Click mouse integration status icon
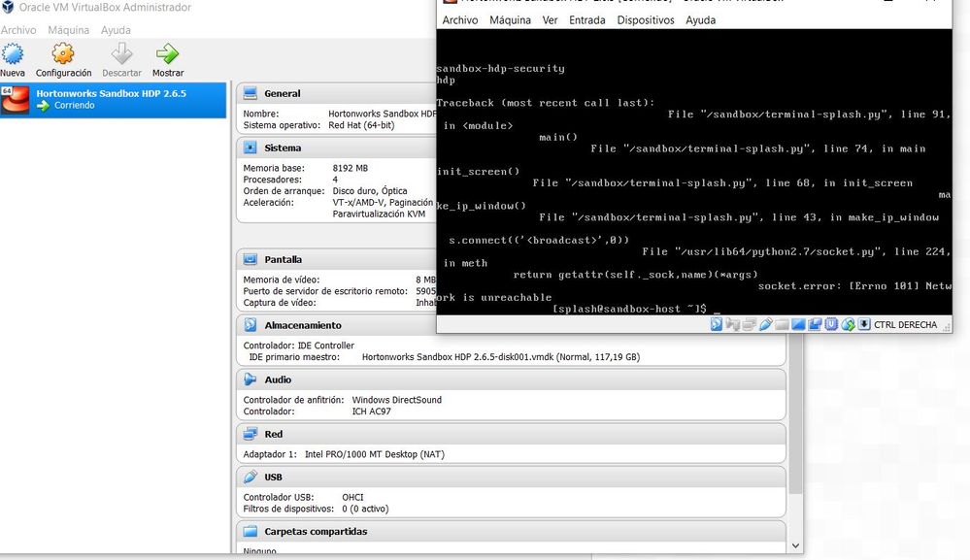The image size is (970, 560). (848, 324)
